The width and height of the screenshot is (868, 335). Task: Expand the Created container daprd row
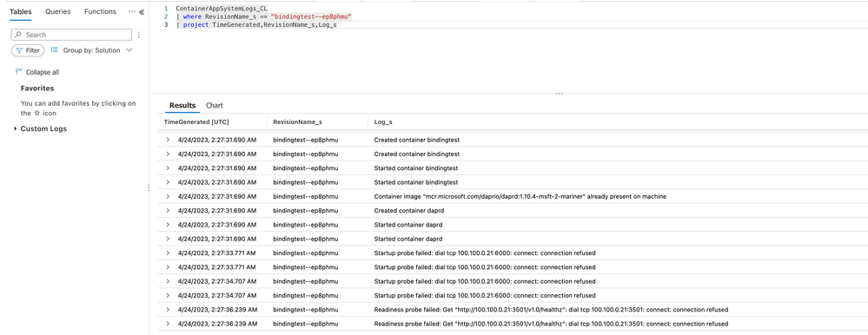coord(168,211)
